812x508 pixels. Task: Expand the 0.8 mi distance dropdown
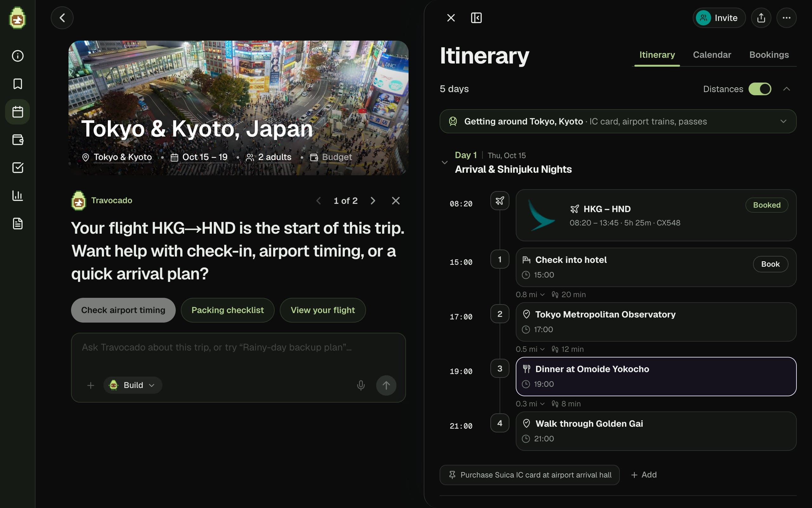click(530, 295)
